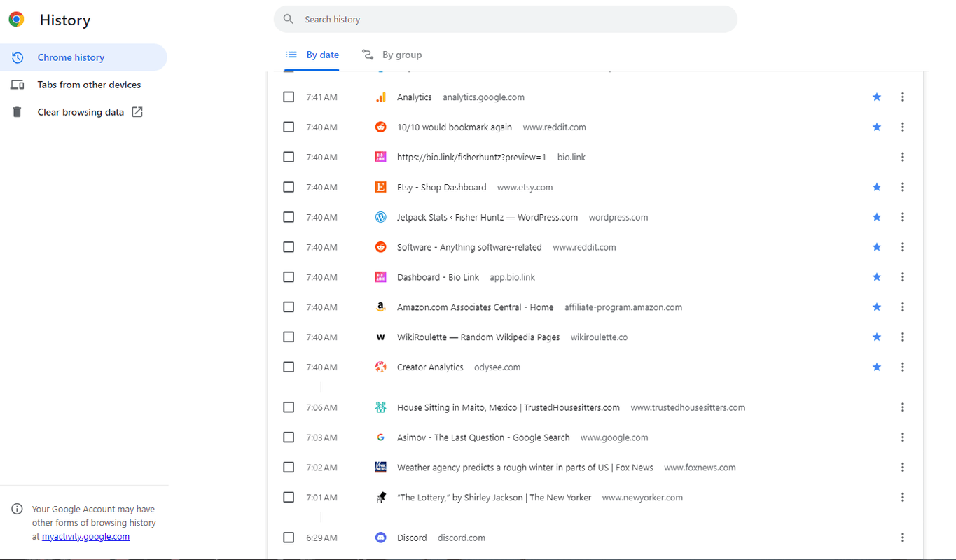
Task: Click the WordPress favicon for Jetpack Stats
Action: point(381,217)
